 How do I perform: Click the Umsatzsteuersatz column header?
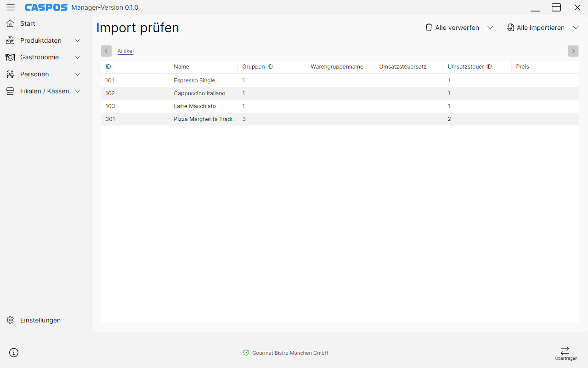[x=409, y=67]
